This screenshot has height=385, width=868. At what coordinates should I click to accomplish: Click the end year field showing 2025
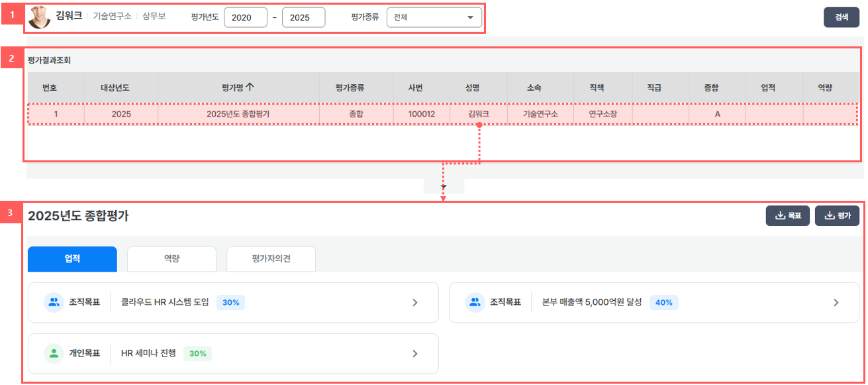303,18
